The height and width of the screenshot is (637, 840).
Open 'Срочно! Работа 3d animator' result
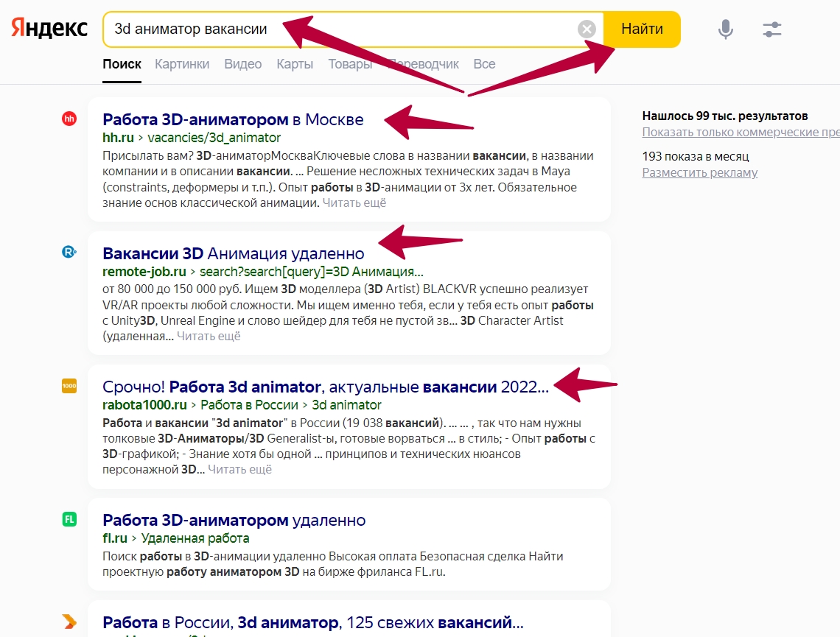pyautogui.click(x=326, y=387)
